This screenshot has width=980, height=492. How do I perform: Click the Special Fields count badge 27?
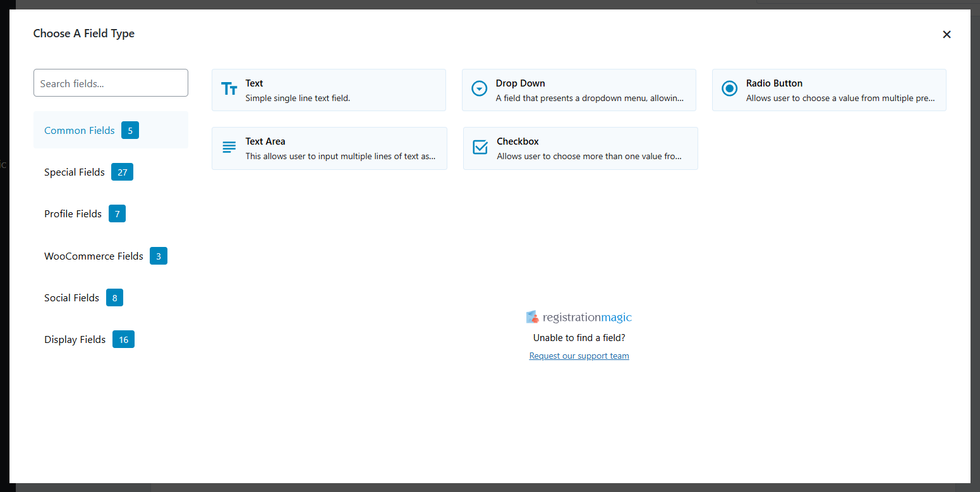122,172
